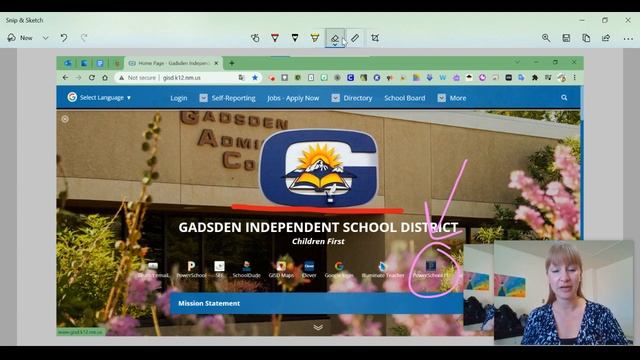640x360 pixels.
Task: Select the Ruler tool
Action: click(x=355, y=38)
